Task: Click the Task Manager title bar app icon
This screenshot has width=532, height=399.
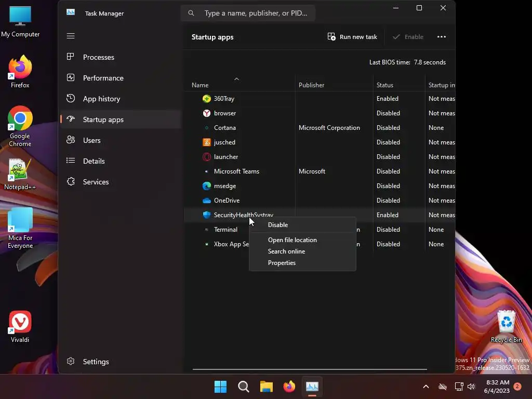Action: pos(71,12)
